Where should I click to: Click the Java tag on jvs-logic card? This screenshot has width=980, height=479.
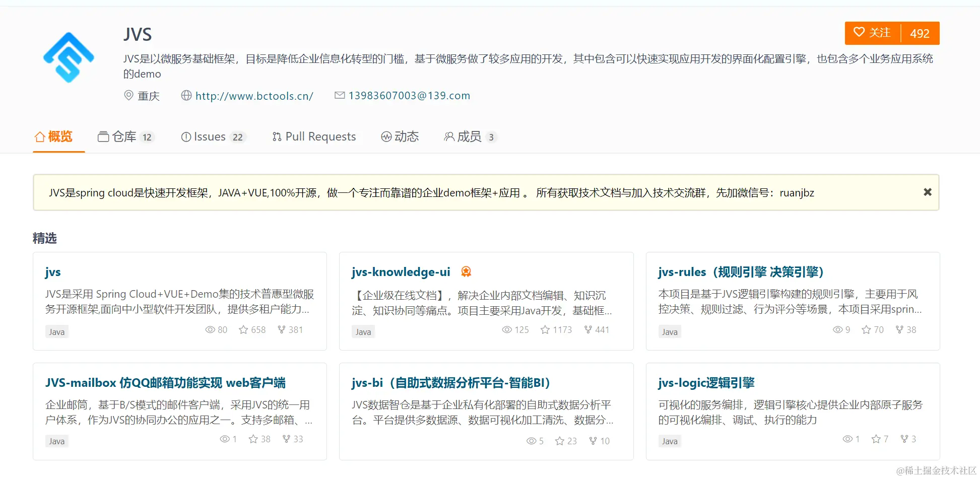[x=670, y=441]
